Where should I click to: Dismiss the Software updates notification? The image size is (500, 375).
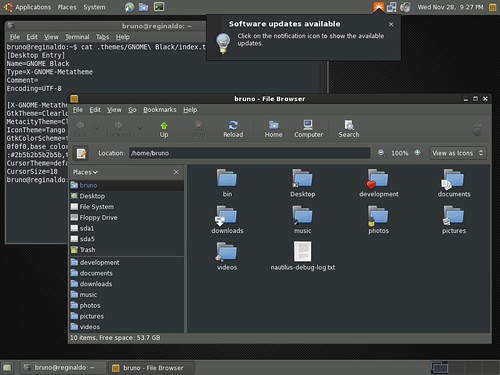391,24
